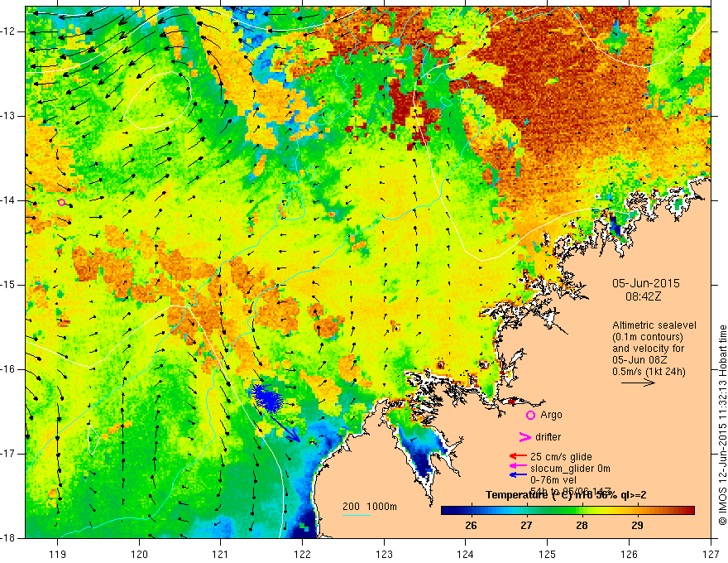This screenshot has height=563, width=728.
Task: Click latitude label -13 on left axis
Action: tap(9, 116)
